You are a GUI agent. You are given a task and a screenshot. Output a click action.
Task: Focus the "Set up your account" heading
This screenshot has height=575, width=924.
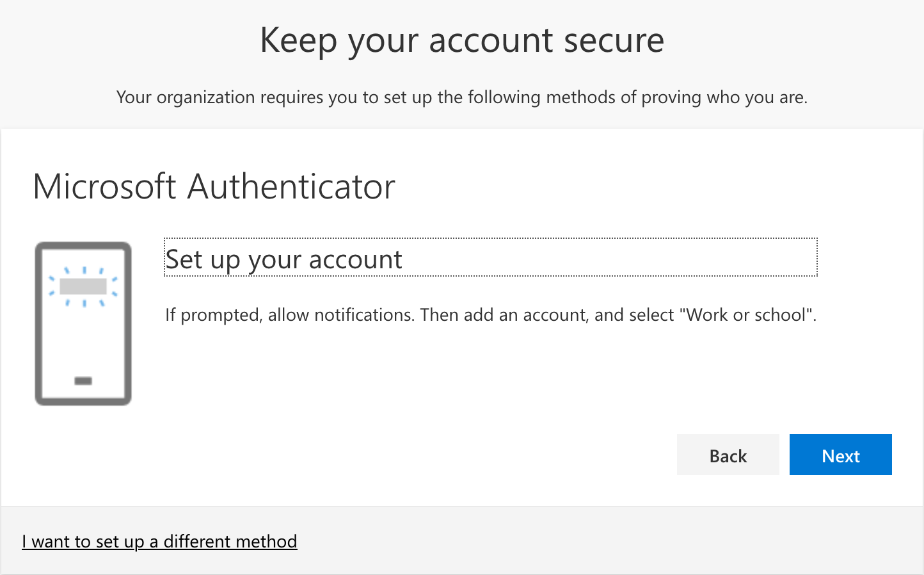click(x=283, y=259)
